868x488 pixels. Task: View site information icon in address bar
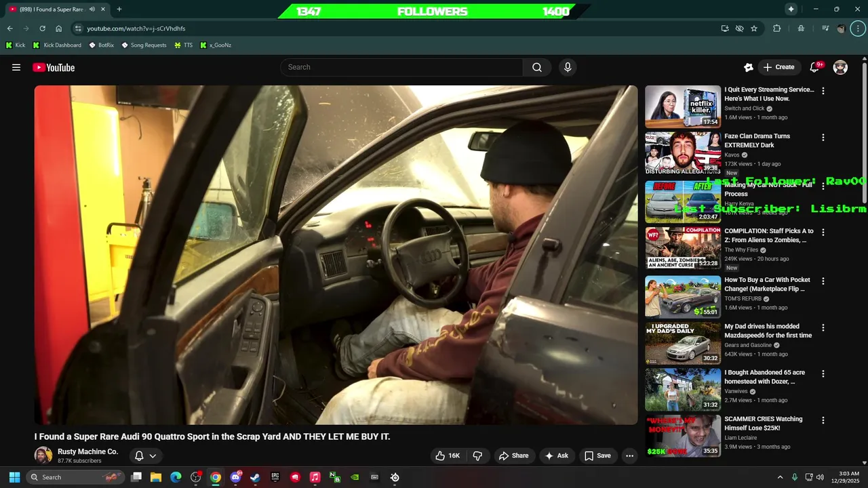[x=78, y=28]
